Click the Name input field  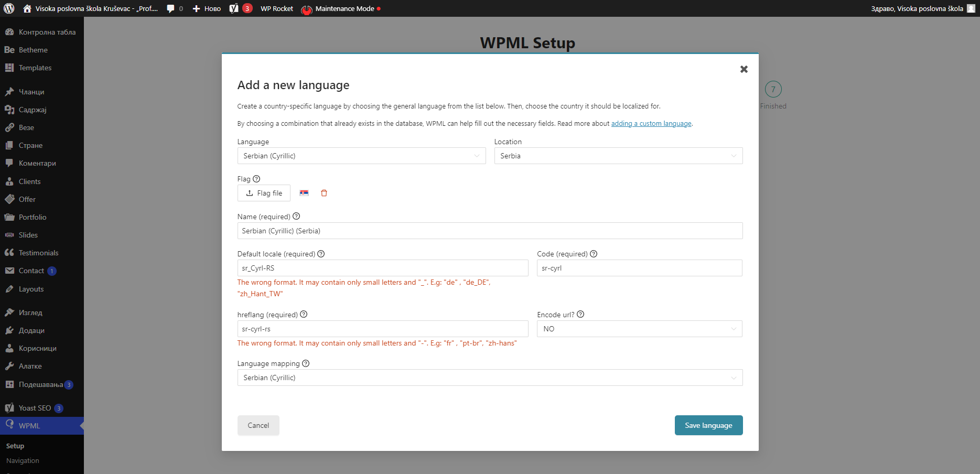490,231
